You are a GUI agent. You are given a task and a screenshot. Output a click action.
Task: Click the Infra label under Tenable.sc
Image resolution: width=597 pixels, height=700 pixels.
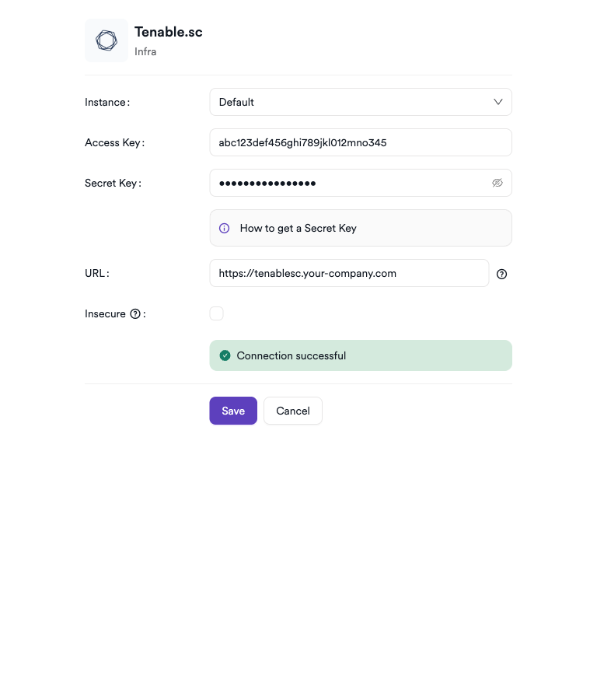145,52
